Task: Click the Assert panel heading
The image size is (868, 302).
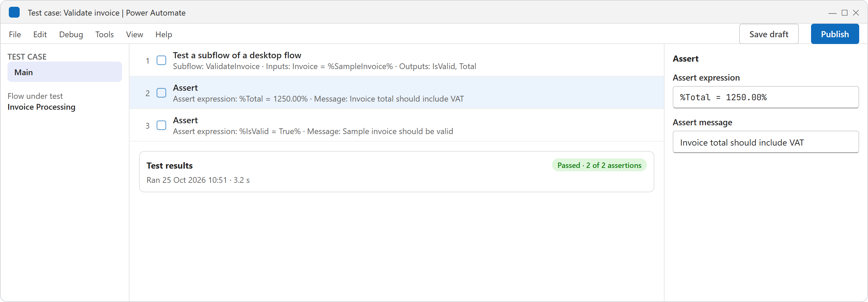Action: pyautogui.click(x=686, y=59)
